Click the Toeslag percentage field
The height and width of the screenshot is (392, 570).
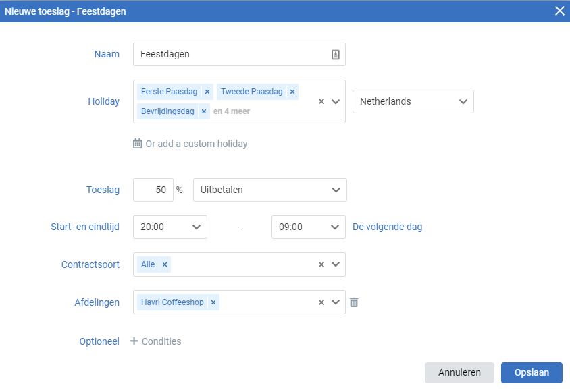(153, 190)
